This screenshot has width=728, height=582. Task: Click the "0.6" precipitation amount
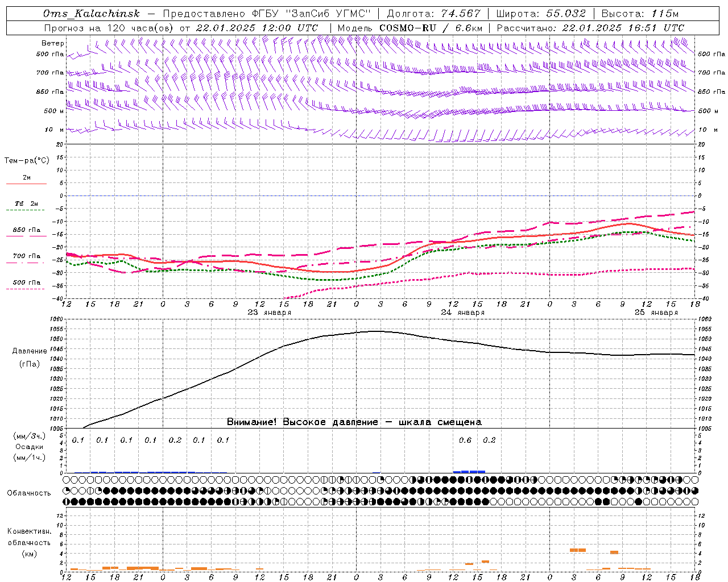(x=465, y=440)
